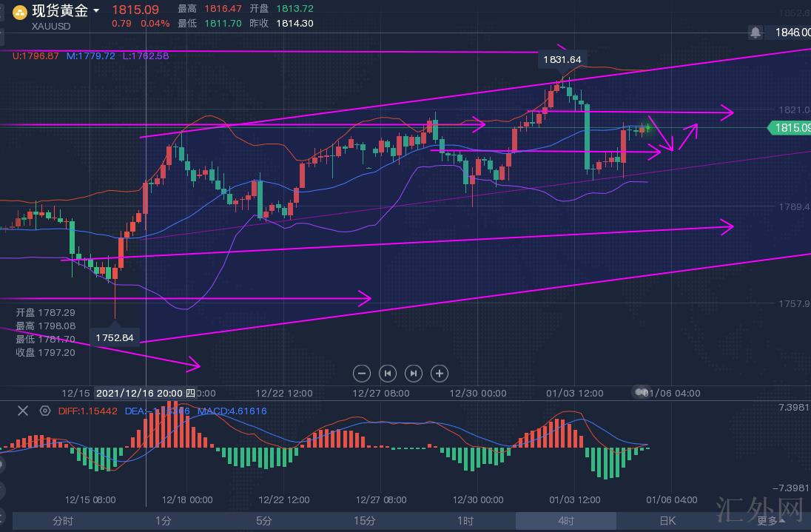Switch to the 1时 timeframe tab

click(x=465, y=521)
